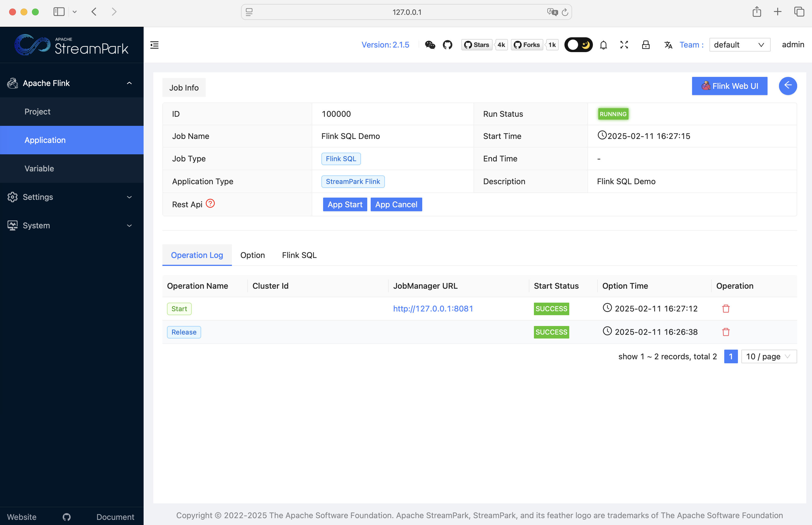812x525 pixels.
Task: Click the App Cancel button
Action: (x=396, y=204)
